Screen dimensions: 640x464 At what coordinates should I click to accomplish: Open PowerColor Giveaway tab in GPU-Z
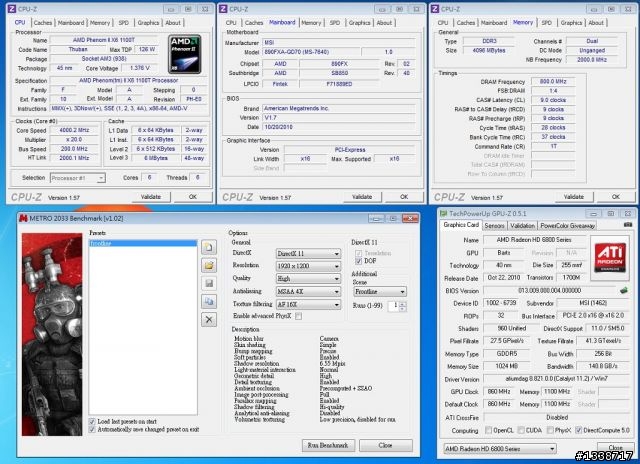[567, 225]
